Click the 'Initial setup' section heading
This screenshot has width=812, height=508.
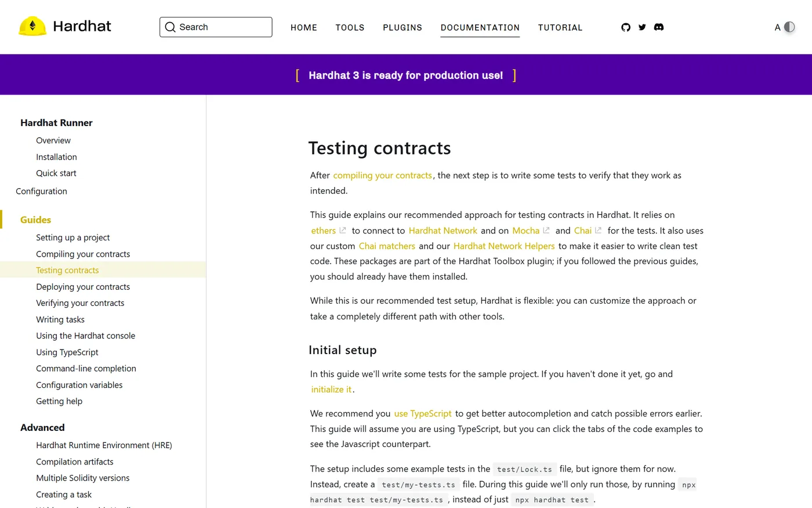pyautogui.click(x=343, y=350)
